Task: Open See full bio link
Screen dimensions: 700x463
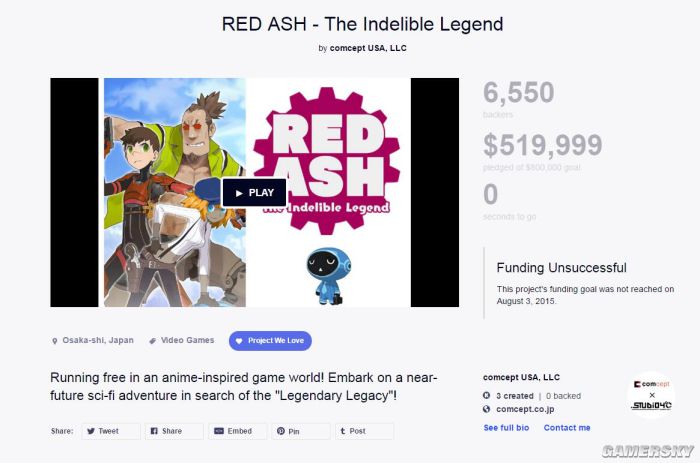Action: 506,428
